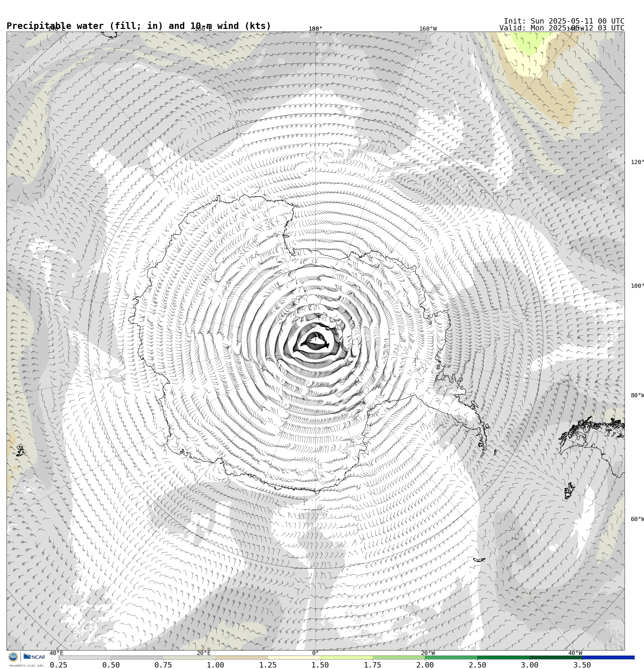Click the 80°W longitude label on right edge
This screenshot has width=644, height=669.
point(637,395)
